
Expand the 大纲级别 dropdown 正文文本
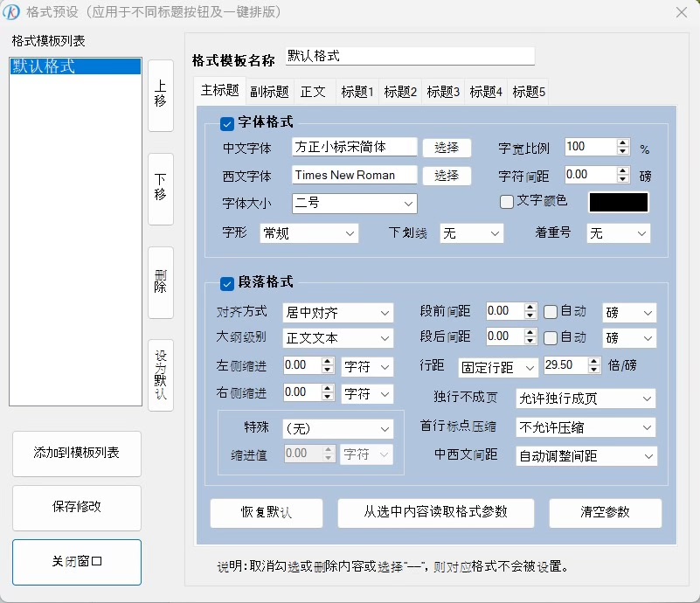(x=338, y=338)
